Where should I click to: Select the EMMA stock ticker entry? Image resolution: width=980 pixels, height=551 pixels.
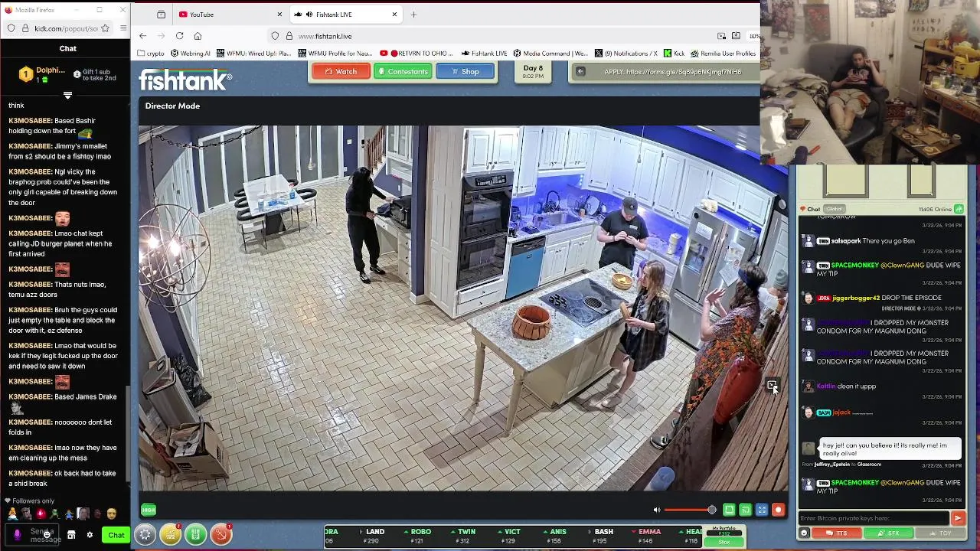648,536
